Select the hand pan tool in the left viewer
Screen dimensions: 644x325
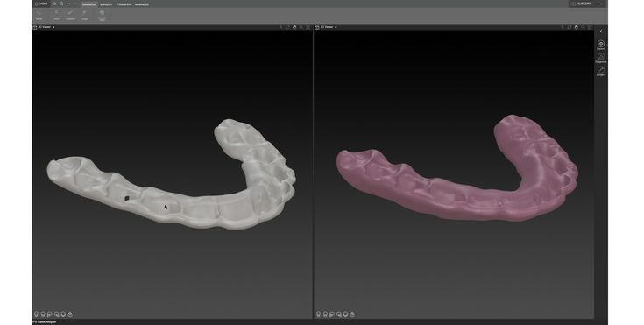(x=294, y=27)
